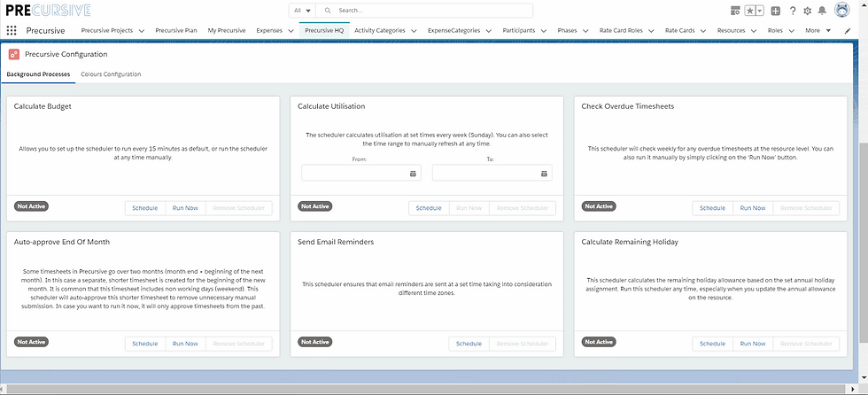Expand the search scope All dropdown
868x395 pixels.
coord(302,11)
